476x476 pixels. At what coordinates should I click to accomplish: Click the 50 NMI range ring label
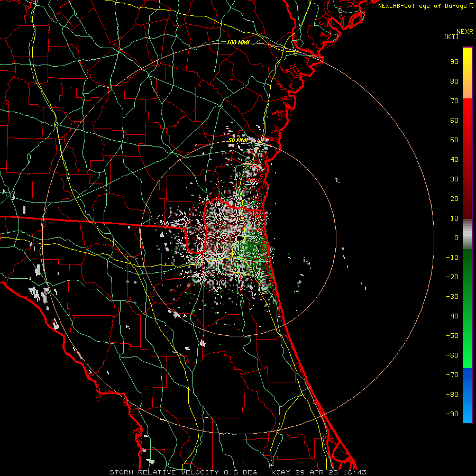(x=238, y=140)
